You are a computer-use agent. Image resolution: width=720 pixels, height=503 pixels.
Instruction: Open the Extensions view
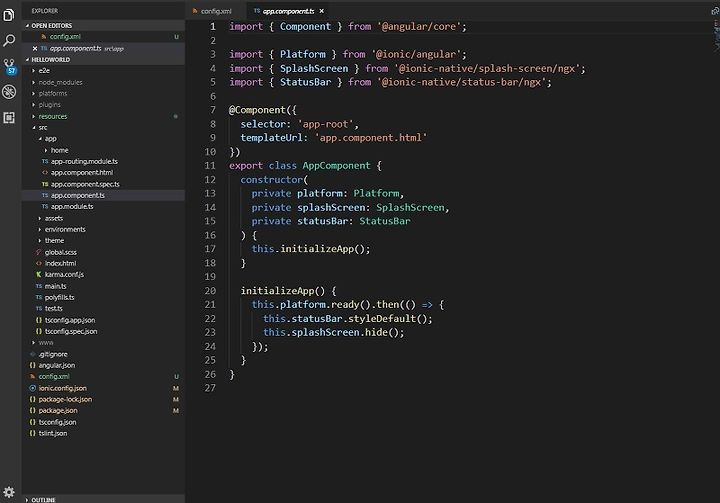(x=9, y=118)
